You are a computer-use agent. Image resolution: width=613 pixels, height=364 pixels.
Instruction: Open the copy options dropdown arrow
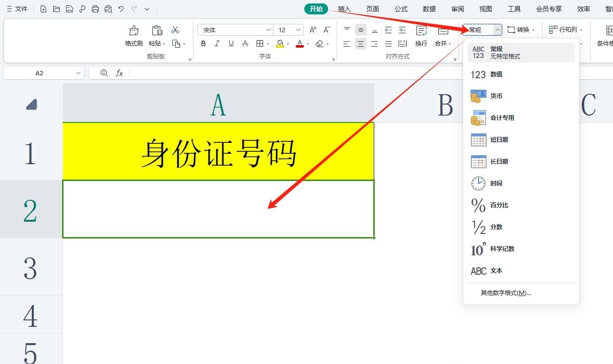(184, 44)
